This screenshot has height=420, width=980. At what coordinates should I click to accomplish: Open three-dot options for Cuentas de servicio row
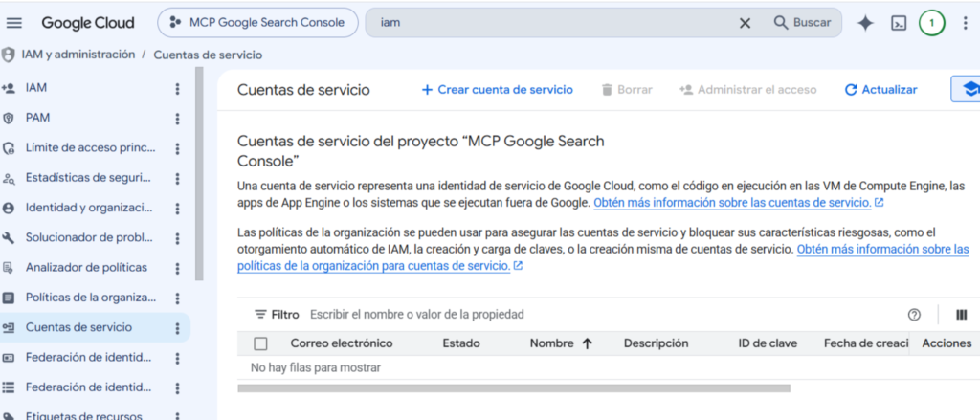177,328
